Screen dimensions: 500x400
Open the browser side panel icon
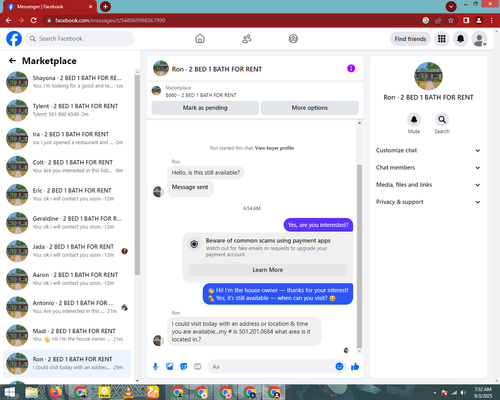(466, 20)
